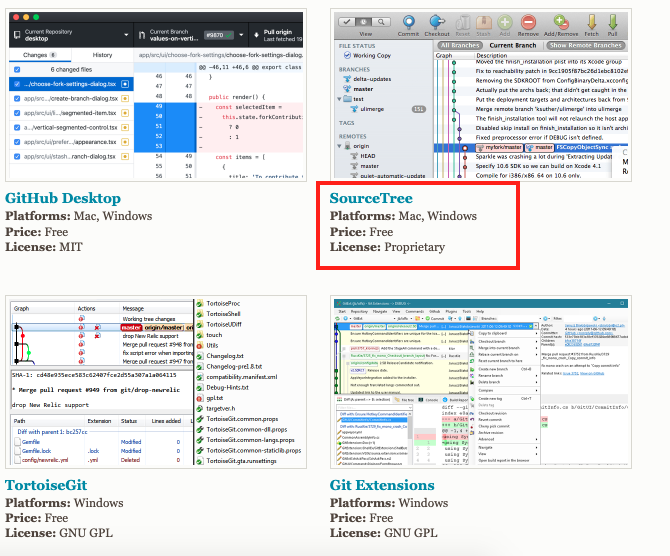The height and width of the screenshot is (556, 670).
Task: Click the delta-updates branch icon in SourceTree
Action: [347, 79]
